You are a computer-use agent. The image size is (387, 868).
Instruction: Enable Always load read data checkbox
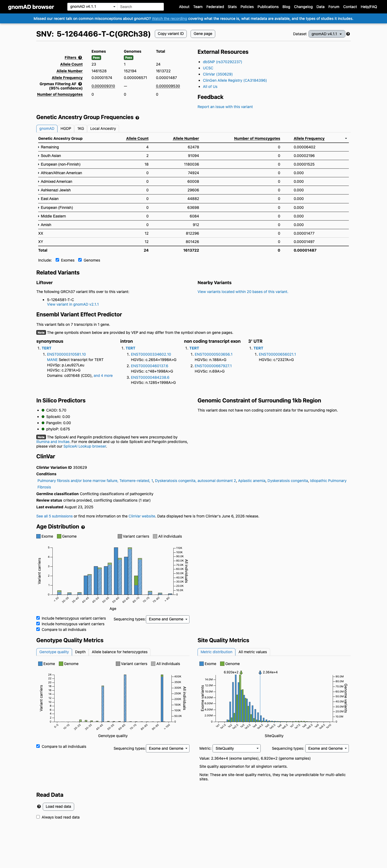(38, 817)
